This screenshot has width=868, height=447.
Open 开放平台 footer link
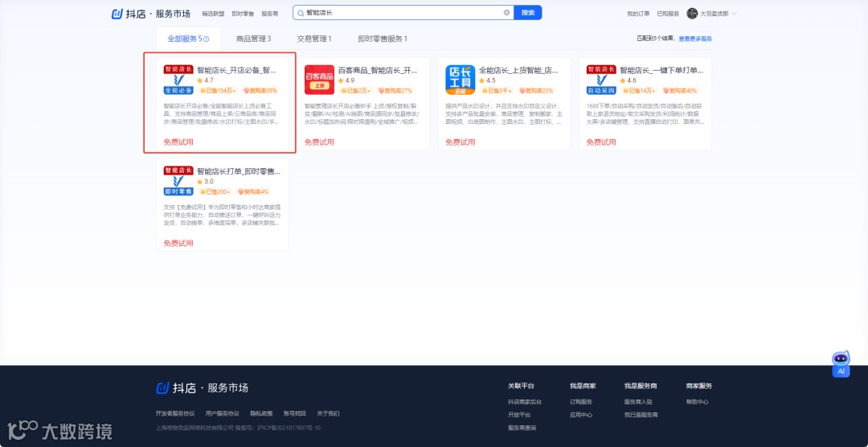point(519,414)
